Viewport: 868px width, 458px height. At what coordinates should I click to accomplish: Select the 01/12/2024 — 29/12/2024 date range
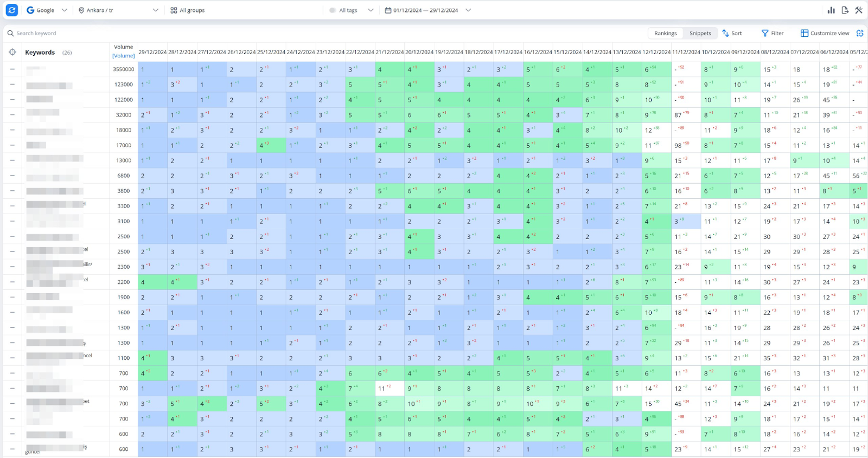pos(426,10)
